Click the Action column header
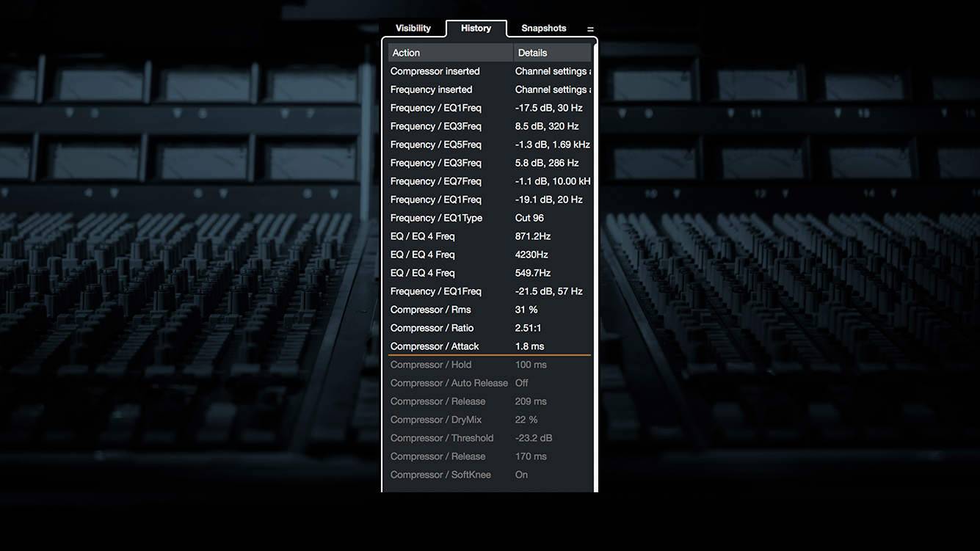This screenshot has height=551, width=980. tap(451, 53)
